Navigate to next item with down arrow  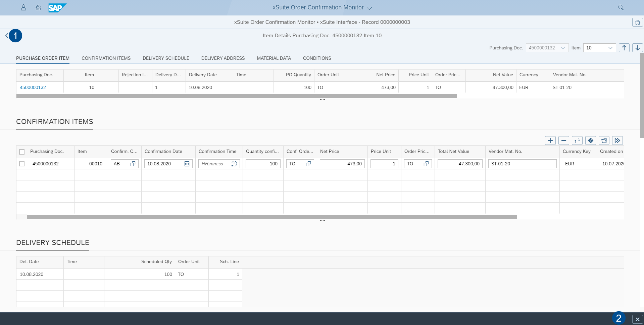[x=637, y=47]
